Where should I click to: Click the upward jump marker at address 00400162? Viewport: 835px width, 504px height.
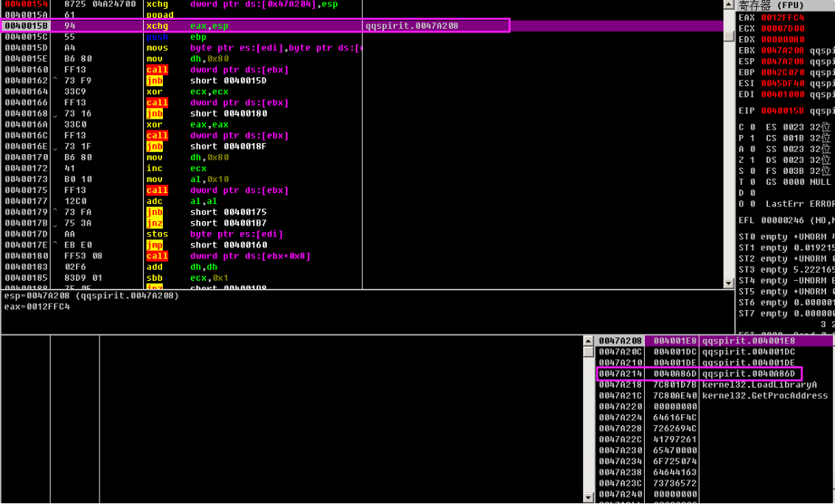(x=55, y=80)
